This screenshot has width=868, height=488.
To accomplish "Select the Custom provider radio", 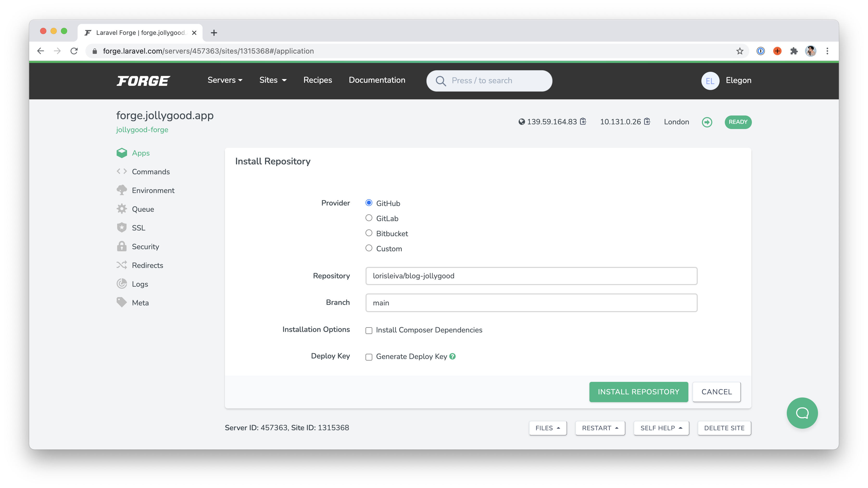I will pyautogui.click(x=369, y=248).
